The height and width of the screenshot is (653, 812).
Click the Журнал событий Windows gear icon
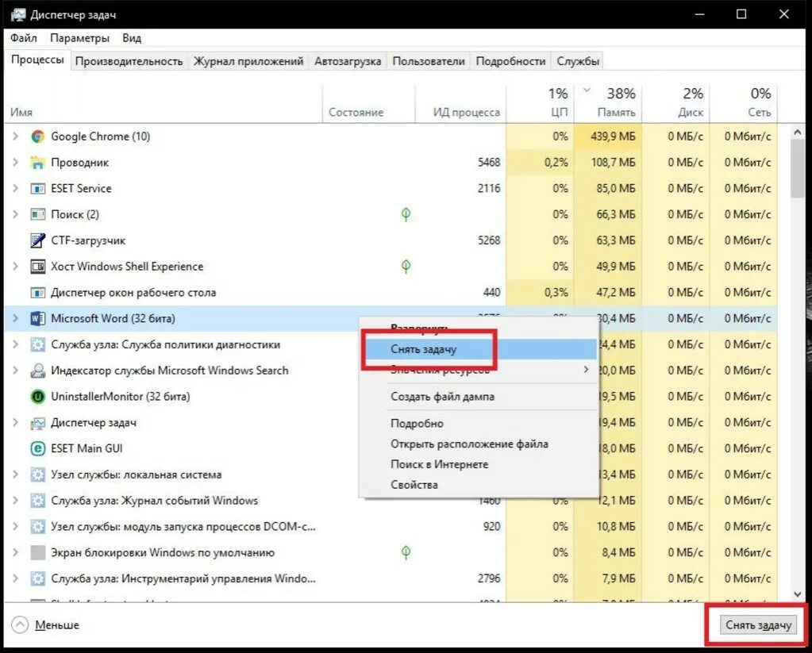pos(37,500)
